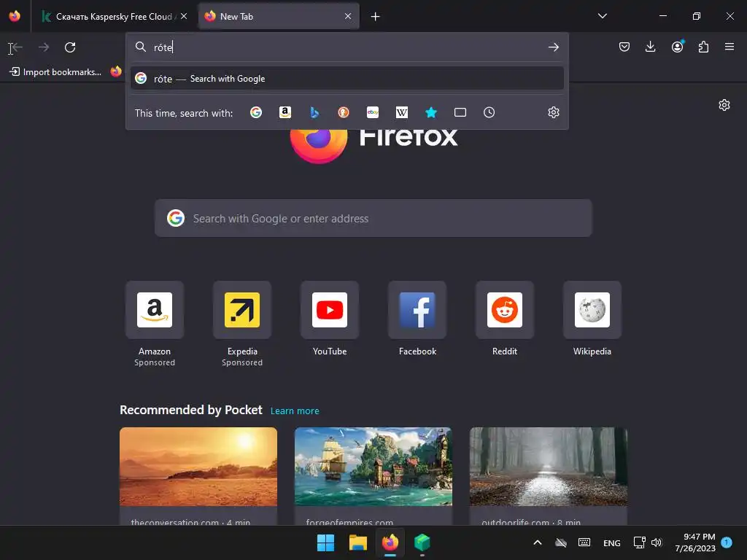Open search settings gear in dropdown
747x560 pixels.
pyautogui.click(x=553, y=112)
